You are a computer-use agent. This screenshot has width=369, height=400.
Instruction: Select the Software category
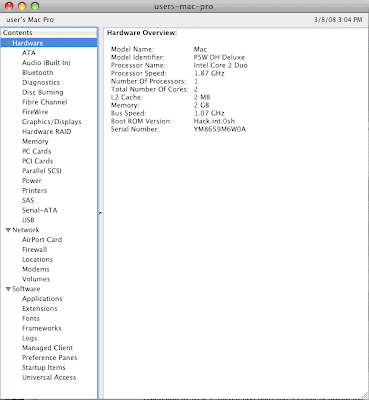pos(26,289)
